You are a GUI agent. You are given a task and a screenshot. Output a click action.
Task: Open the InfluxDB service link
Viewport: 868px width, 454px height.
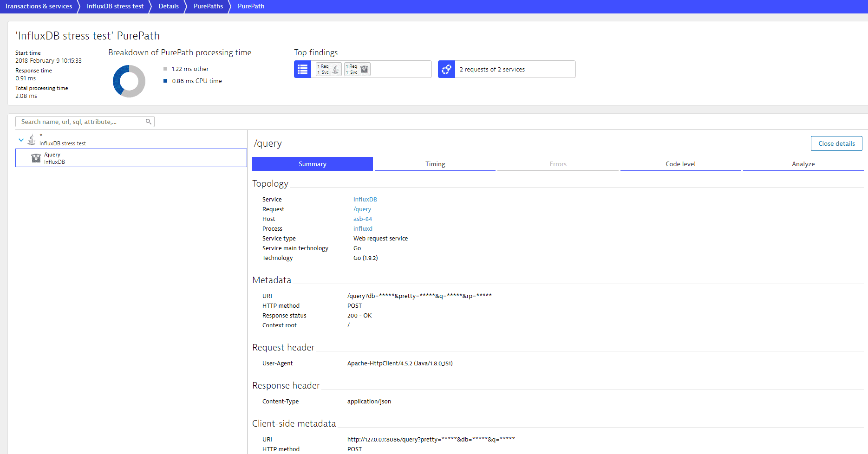coord(365,200)
